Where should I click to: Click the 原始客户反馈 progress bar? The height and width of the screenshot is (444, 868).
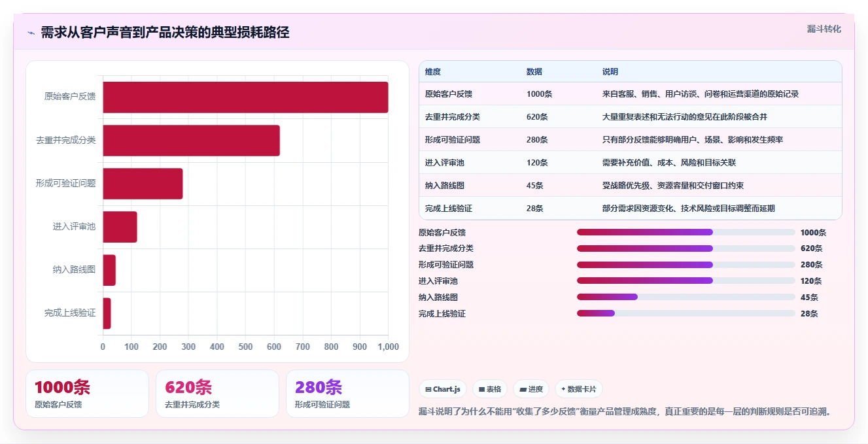coord(686,232)
